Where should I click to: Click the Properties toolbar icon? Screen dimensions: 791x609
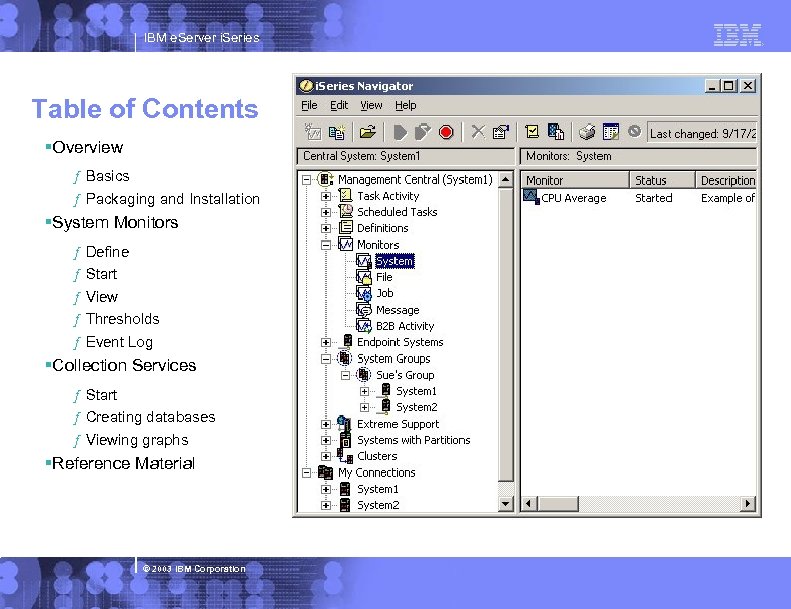coord(500,132)
